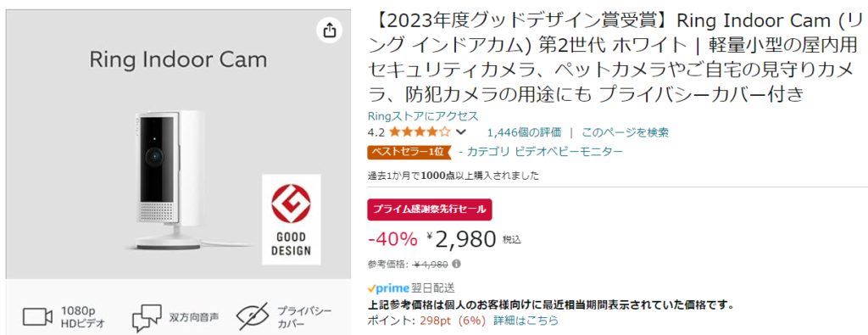Click the 4.2 rating number
This screenshot has width=868, height=335.
pyautogui.click(x=376, y=132)
